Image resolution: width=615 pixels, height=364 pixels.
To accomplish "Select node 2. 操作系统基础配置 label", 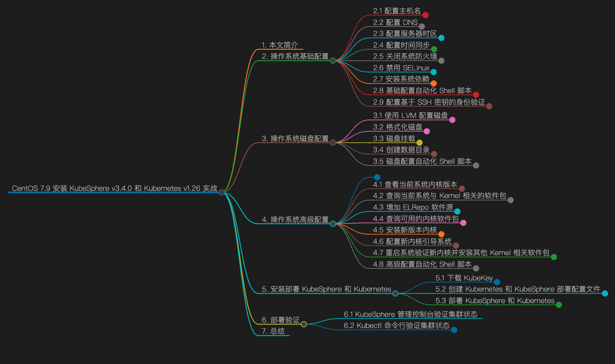I will [x=295, y=56].
